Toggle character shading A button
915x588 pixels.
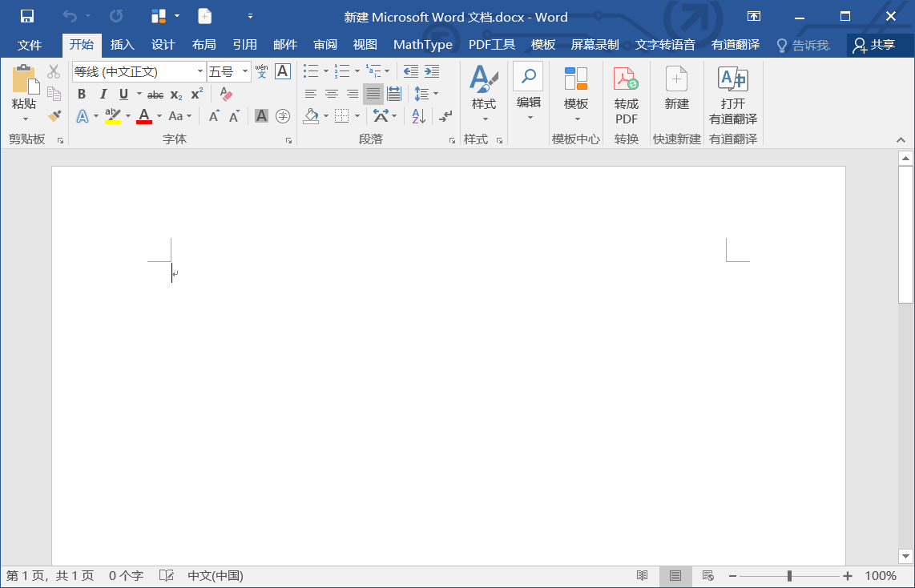pyautogui.click(x=261, y=116)
